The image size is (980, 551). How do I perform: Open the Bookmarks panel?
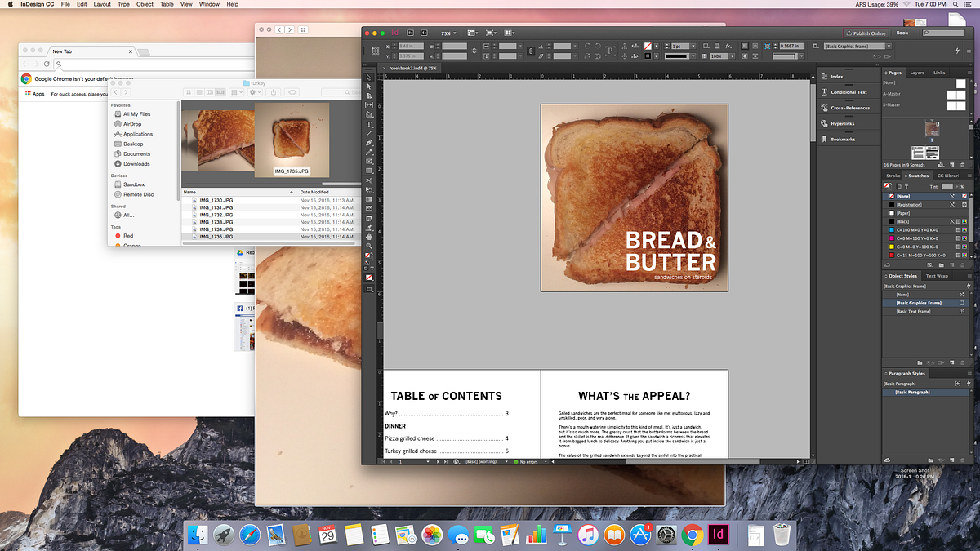[843, 139]
